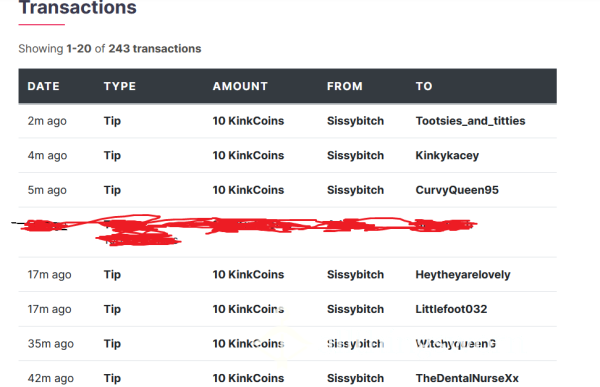The height and width of the screenshot is (387, 600).
Task: Open the Kinkykacey recipient profile
Action: pyautogui.click(x=447, y=155)
